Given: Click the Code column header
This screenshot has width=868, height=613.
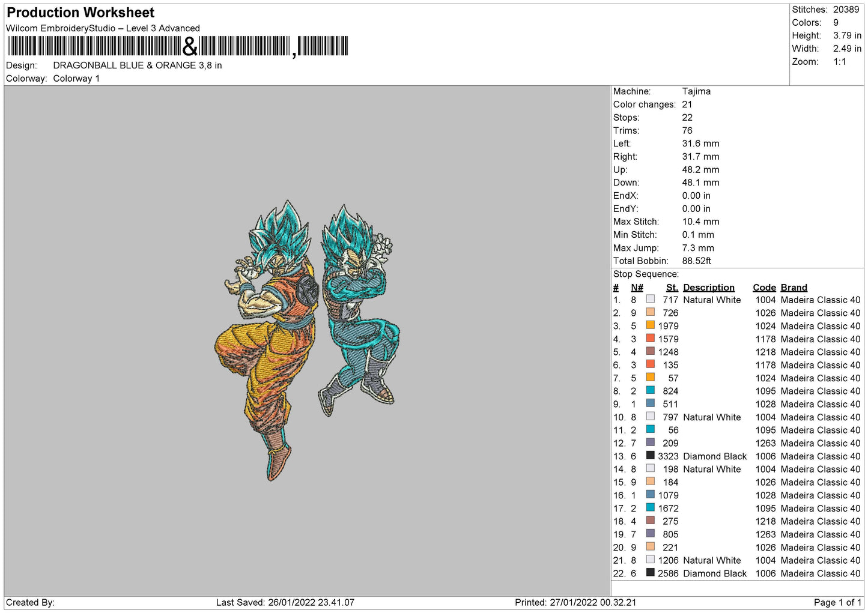Looking at the screenshot, I should point(764,288).
